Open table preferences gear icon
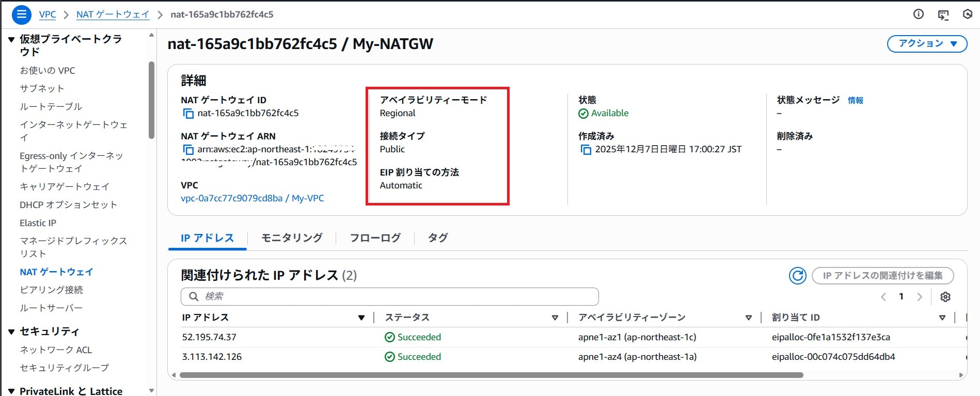 click(945, 297)
